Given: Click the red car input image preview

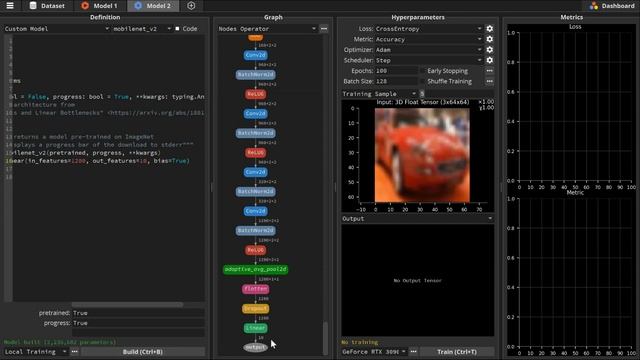Looking at the screenshot, I should [x=422, y=155].
